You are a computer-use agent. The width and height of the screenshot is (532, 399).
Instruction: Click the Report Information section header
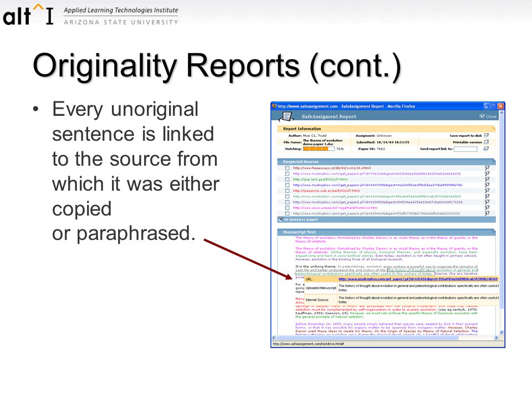pos(386,129)
